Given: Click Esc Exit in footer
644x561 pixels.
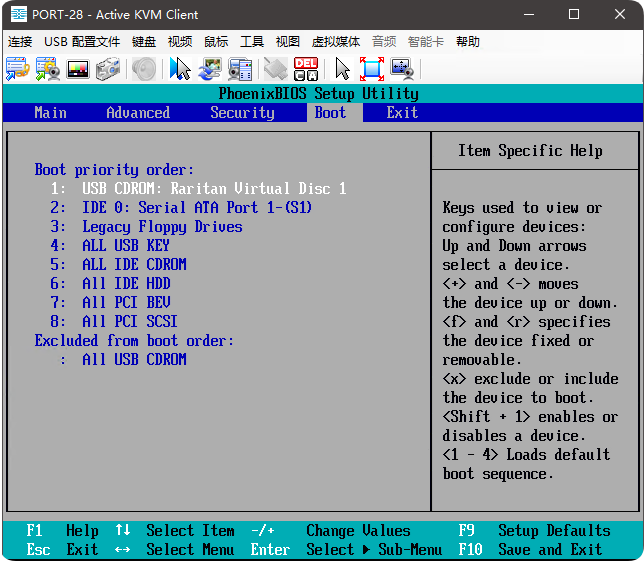Looking at the screenshot, I should point(62,550).
